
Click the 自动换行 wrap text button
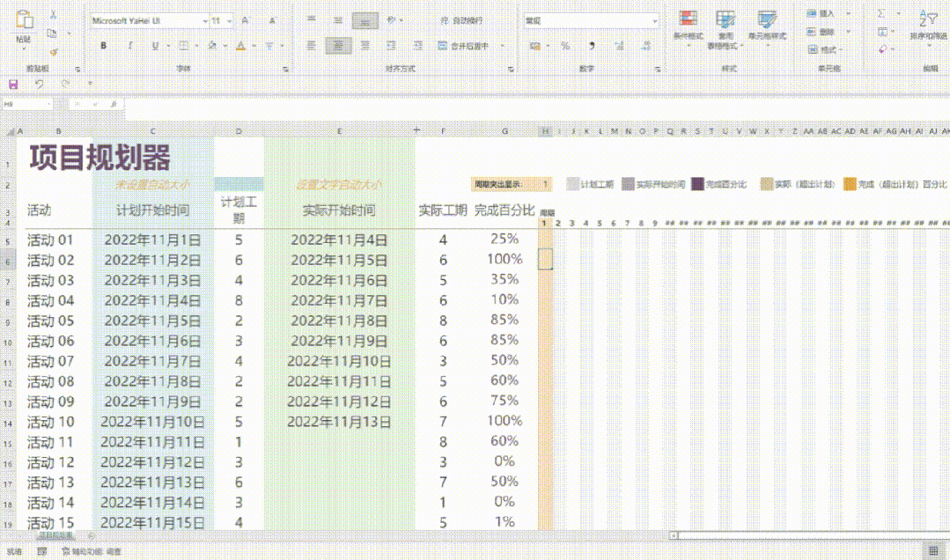click(461, 20)
